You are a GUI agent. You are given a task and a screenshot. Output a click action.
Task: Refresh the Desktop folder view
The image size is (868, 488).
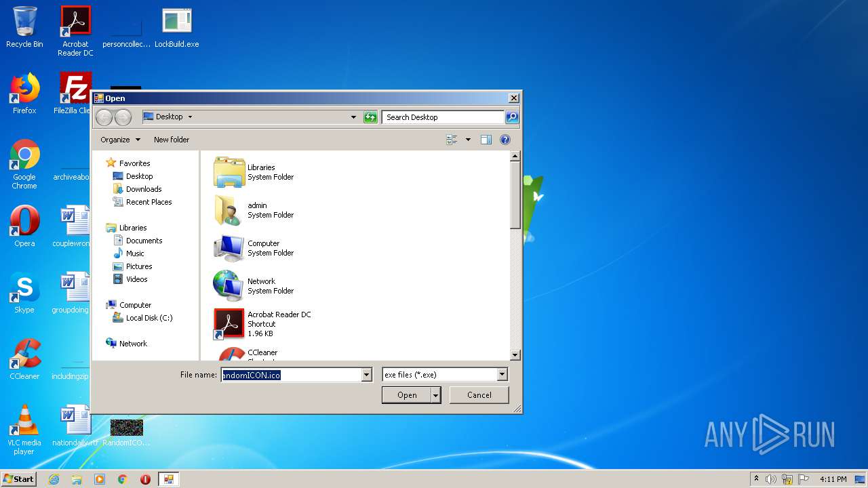pos(370,117)
